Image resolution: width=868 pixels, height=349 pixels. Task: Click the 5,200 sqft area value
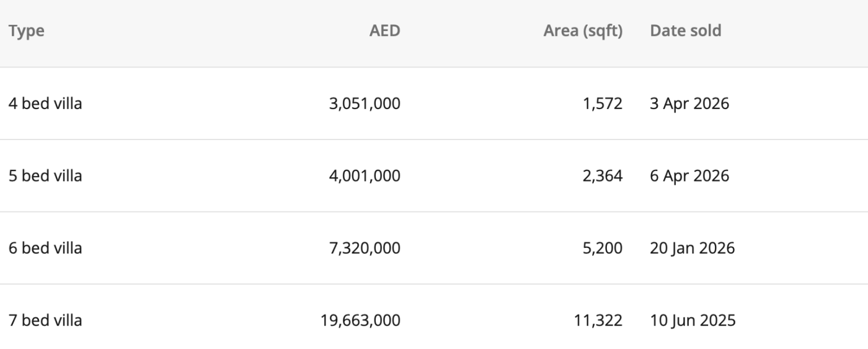coord(603,249)
